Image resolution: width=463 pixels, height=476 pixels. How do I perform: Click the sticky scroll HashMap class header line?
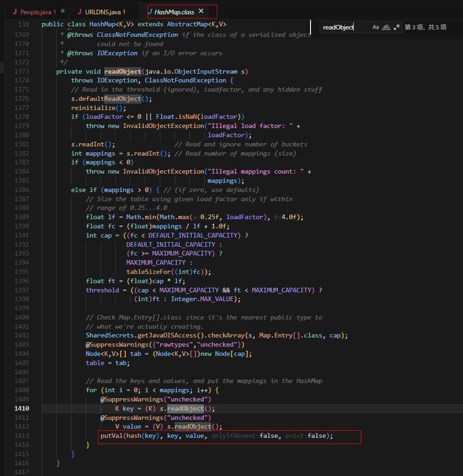(x=134, y=24)
